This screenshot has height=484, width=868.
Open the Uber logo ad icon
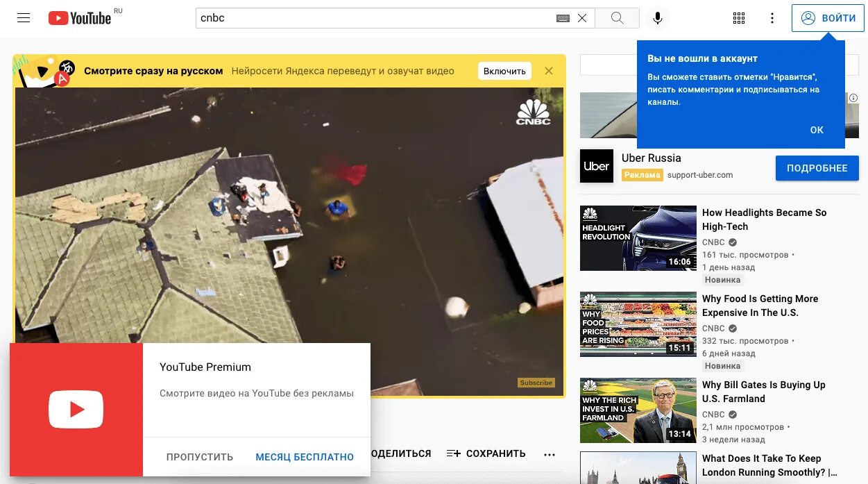point(597,166)
